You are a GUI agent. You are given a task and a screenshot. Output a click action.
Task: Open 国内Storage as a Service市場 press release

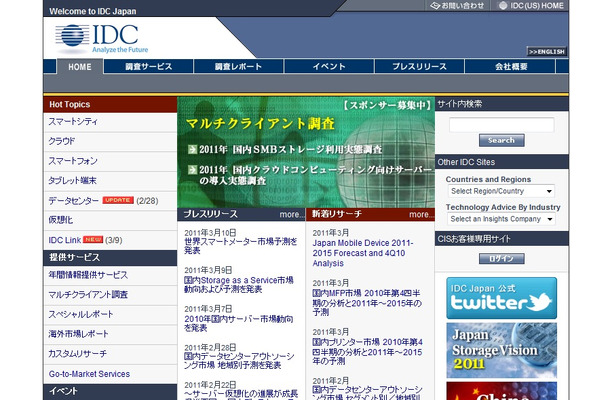pyautogui.click(x=238, y=284)
